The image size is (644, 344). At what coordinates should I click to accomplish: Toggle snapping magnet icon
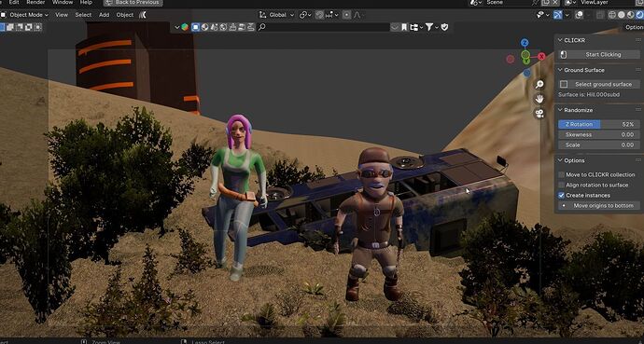(319, 15)
